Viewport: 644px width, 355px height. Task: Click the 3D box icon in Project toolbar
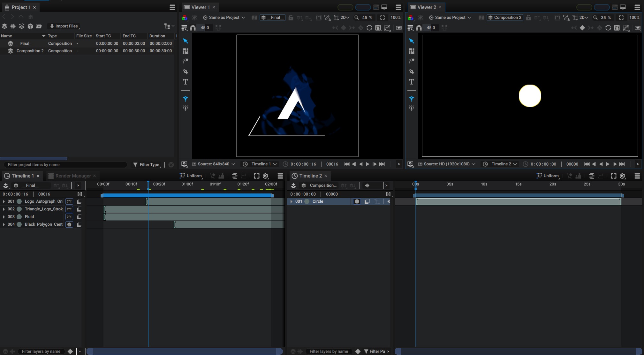(x=30, y=26)
